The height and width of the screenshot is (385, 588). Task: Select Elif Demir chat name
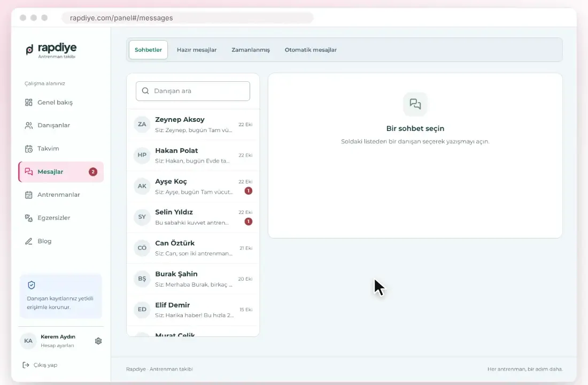[x=173, y=305]
